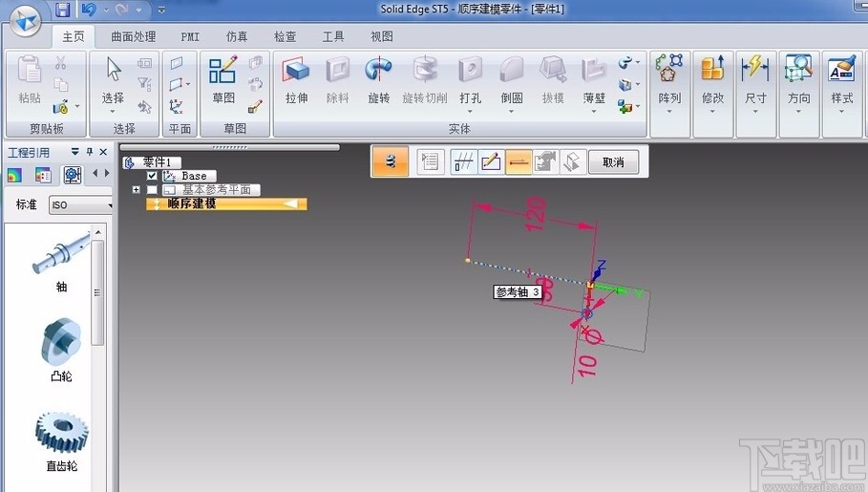Click the multicolored cubes icon in 实体 group
868x492 pixels.
(x=625, y=106)
